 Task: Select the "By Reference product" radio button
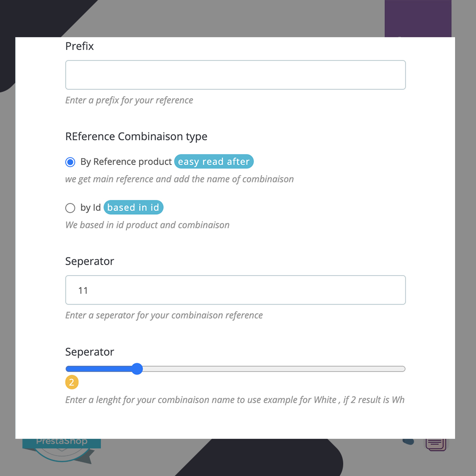point(70,162)
